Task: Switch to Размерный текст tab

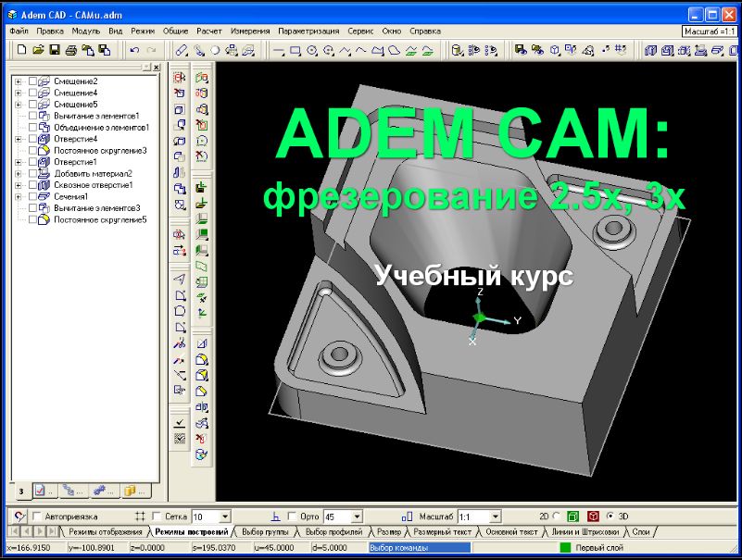Action: (443, 532)
